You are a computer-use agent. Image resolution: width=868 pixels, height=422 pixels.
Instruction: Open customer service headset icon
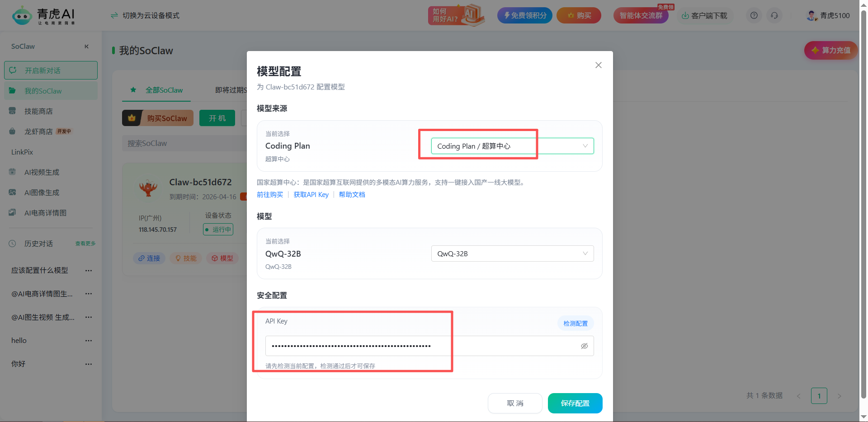click(774, 16)
